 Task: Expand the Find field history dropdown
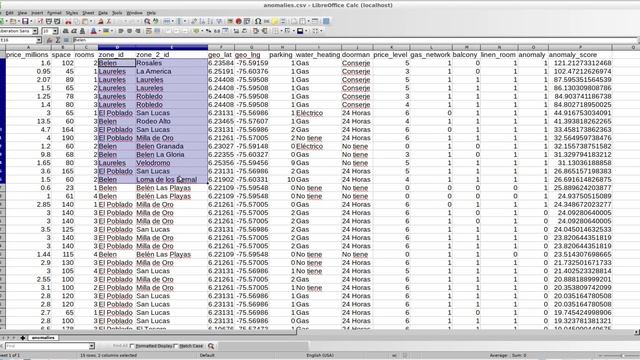[92, 346]
